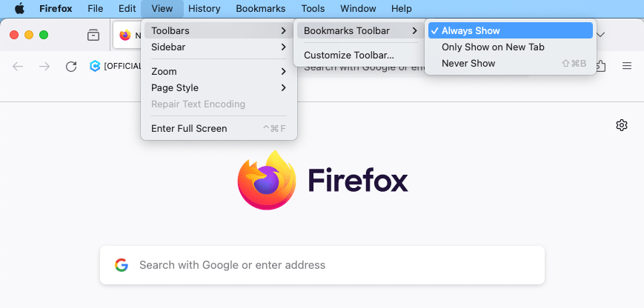This screenshot has height=308, width=644.
Task: Click the page search with Google field
Action: click(x=322, y=265)
